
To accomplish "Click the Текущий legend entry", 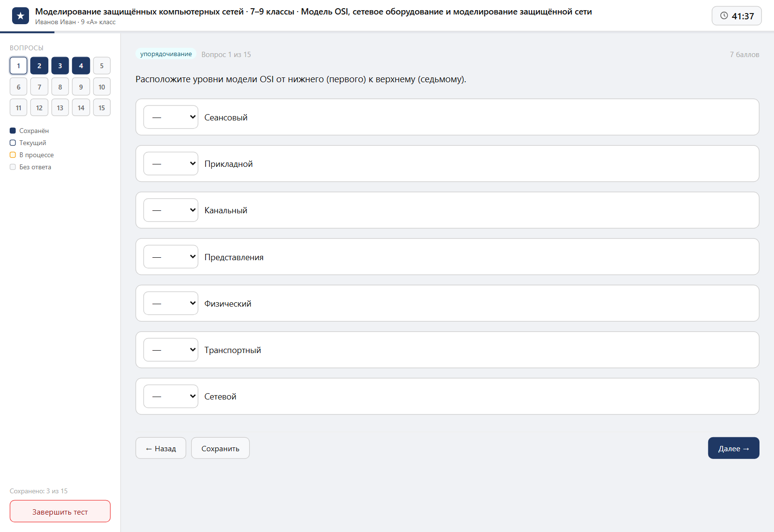I will [28, 143].
